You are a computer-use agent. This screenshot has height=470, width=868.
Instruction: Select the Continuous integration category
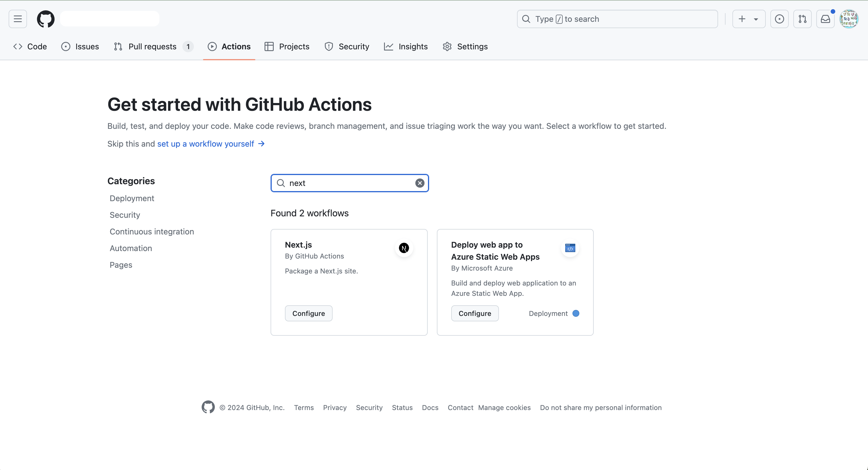coord(152,232)
